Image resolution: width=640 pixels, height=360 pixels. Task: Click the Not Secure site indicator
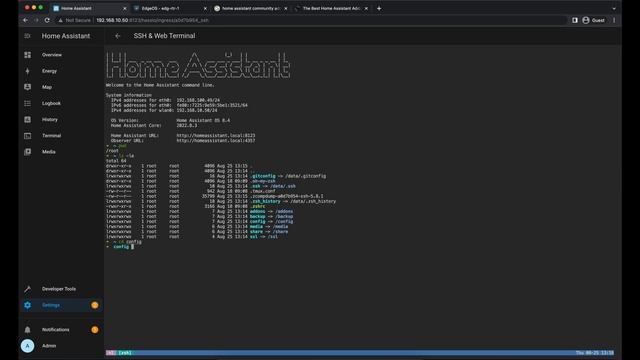point(74,20)
